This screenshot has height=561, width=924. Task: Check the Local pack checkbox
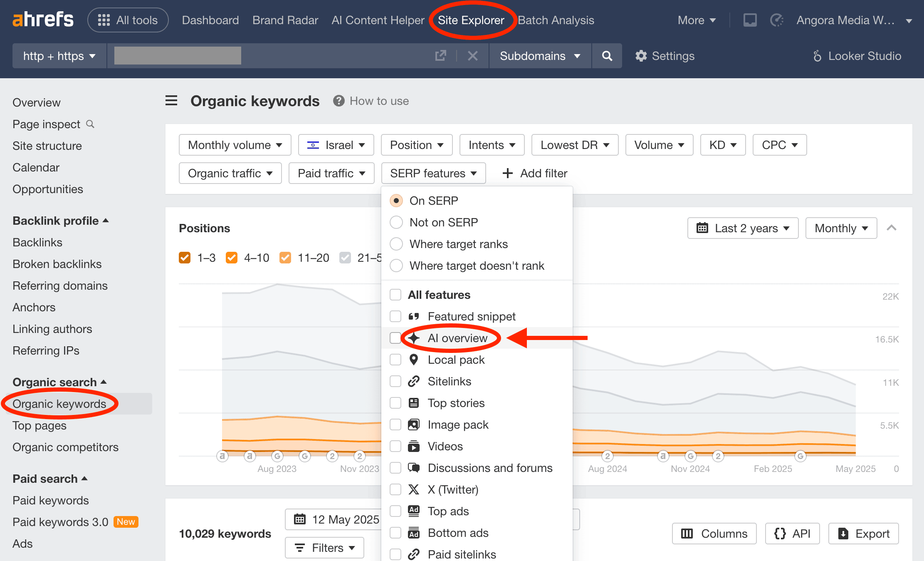(395, 360)
